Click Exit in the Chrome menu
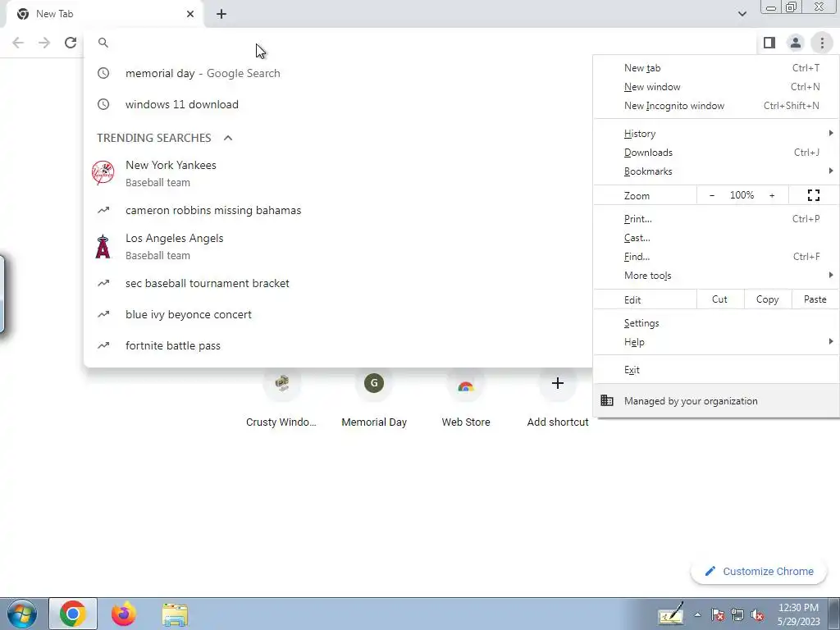 [716, 370]
